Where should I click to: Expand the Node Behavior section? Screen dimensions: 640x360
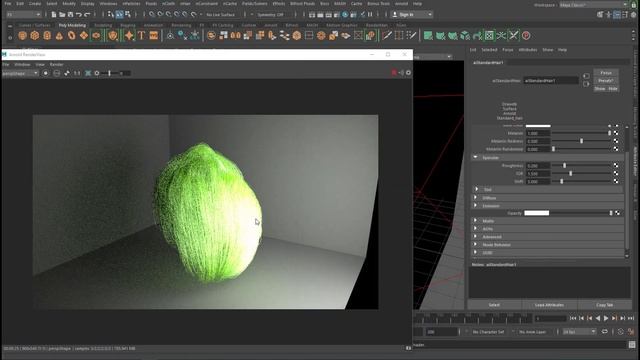(476, 244)
